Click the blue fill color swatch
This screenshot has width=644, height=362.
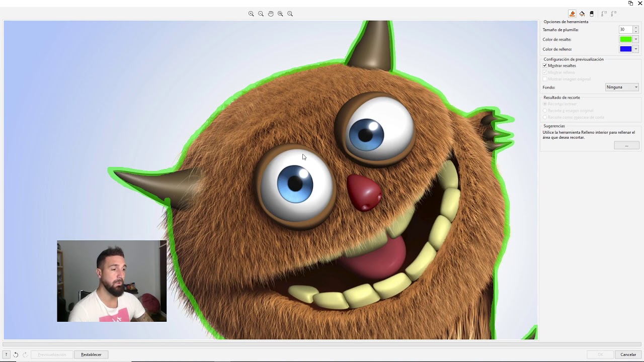point(625,49)
